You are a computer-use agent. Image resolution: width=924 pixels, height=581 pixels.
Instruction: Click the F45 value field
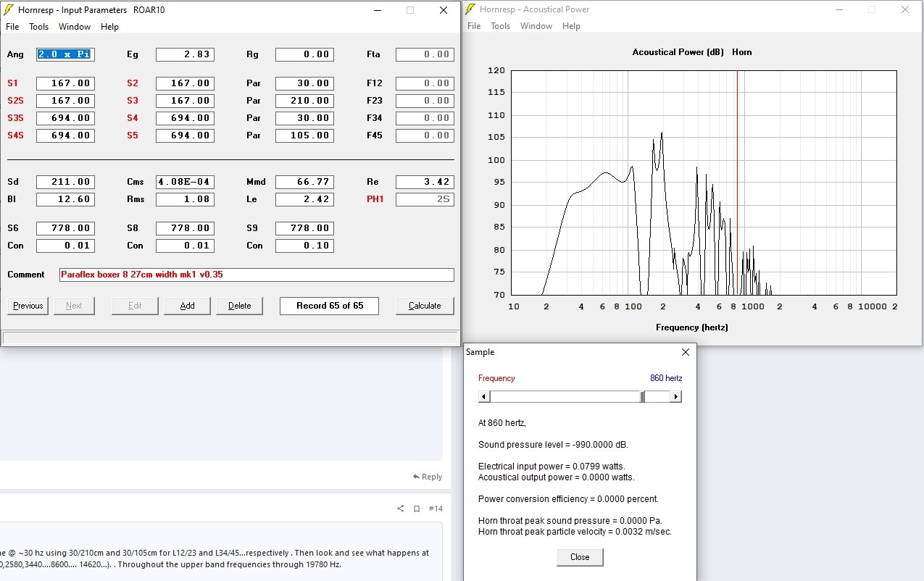click(x=425, y=135)
